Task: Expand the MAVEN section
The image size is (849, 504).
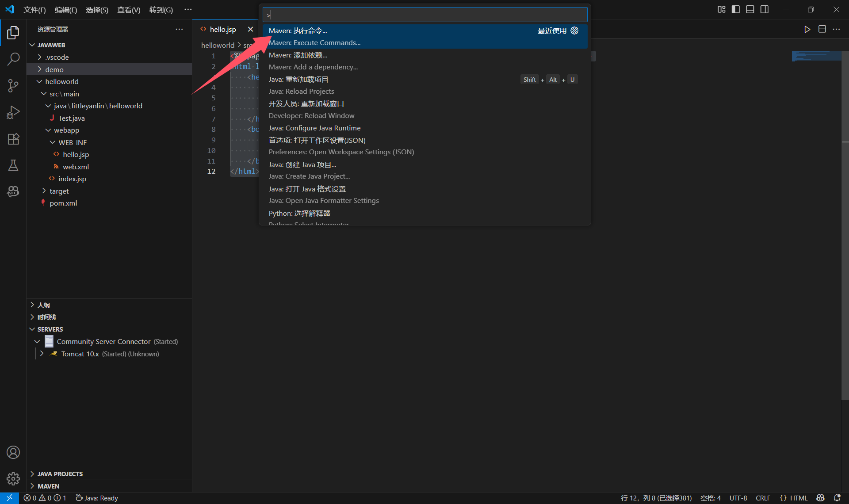Action: point(48,486)
